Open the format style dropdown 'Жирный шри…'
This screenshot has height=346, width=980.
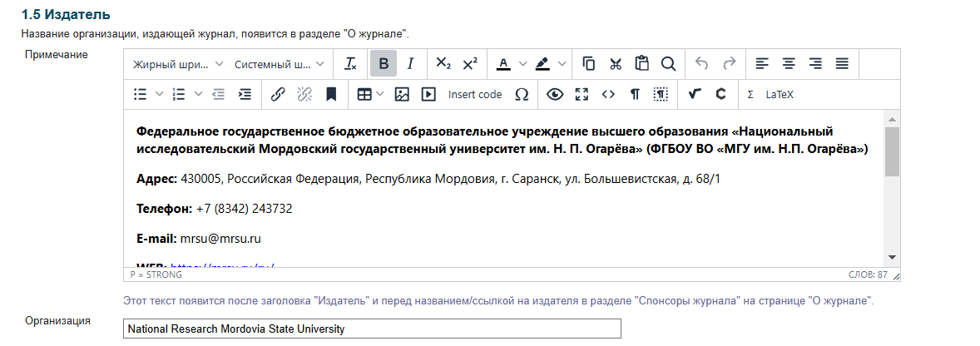point(178,64)
